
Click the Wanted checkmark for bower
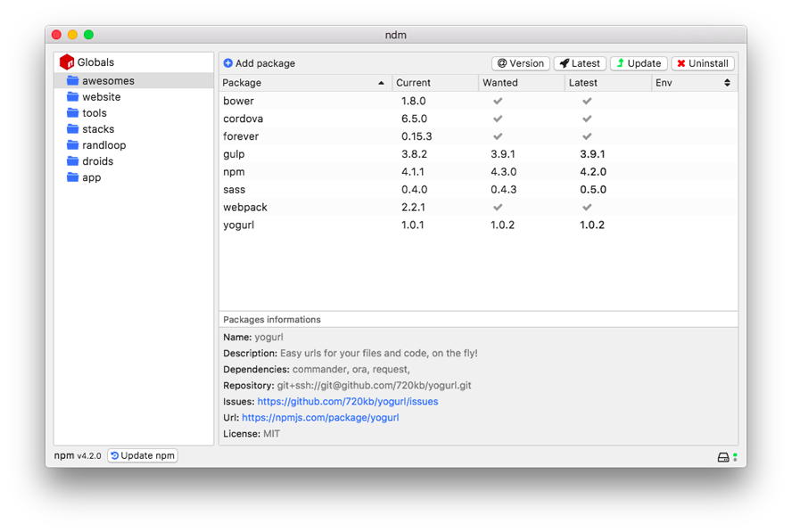(498, 101)
